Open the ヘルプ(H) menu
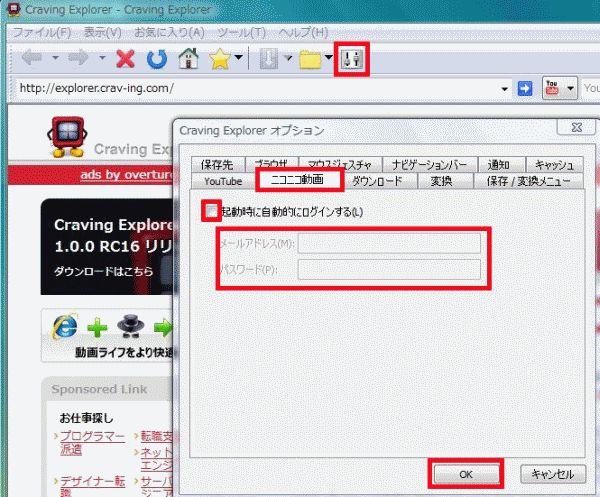Viewport: 600px width, 497px height. (303, 33)
